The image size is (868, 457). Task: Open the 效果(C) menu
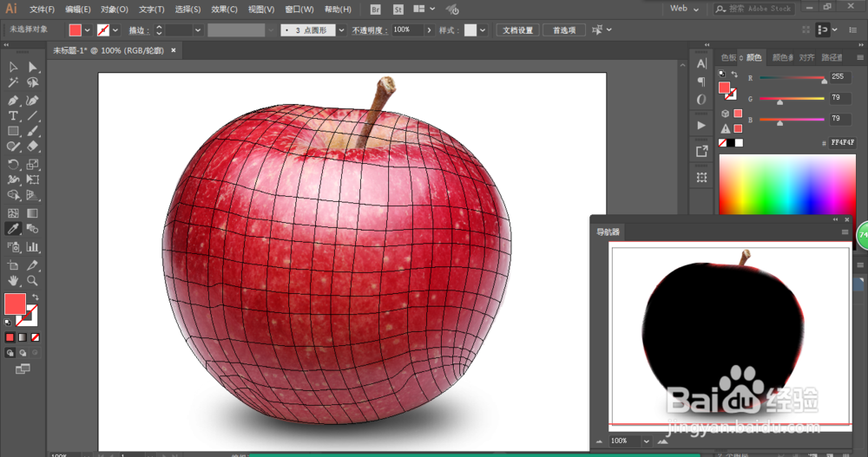pos(224,10)
